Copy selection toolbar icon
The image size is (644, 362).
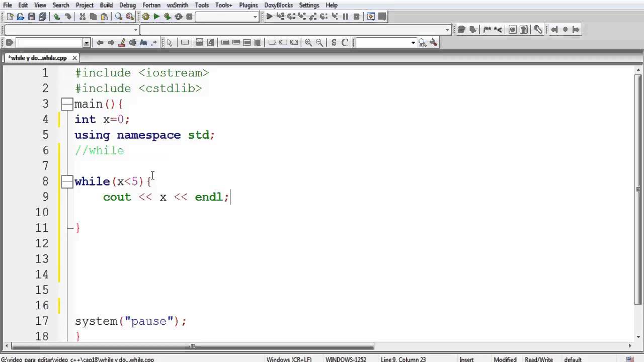[93, 17]
